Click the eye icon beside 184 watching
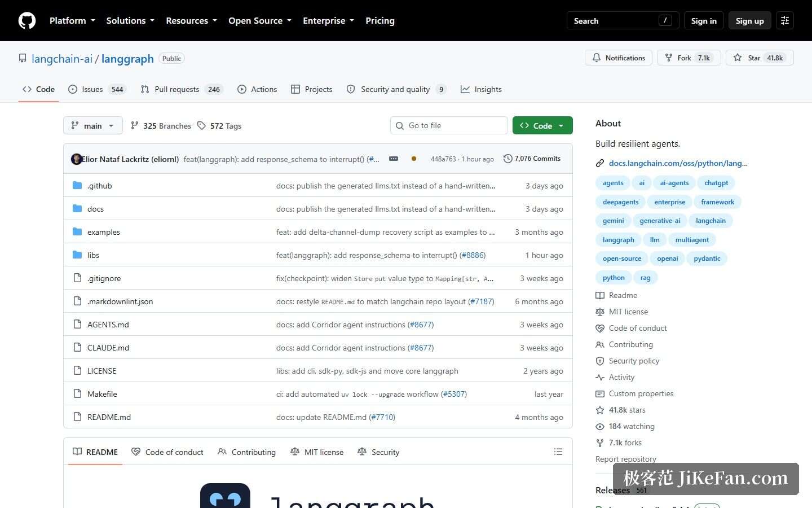 point(600,427)
